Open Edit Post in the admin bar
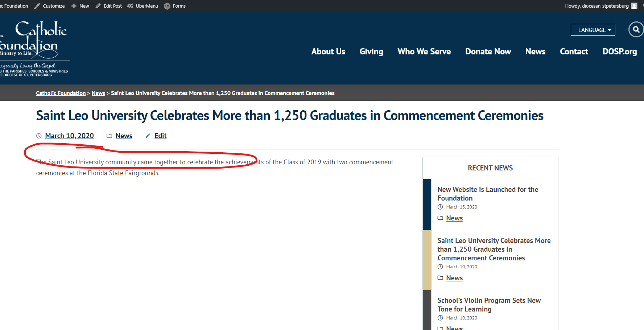 pos(108,6)
